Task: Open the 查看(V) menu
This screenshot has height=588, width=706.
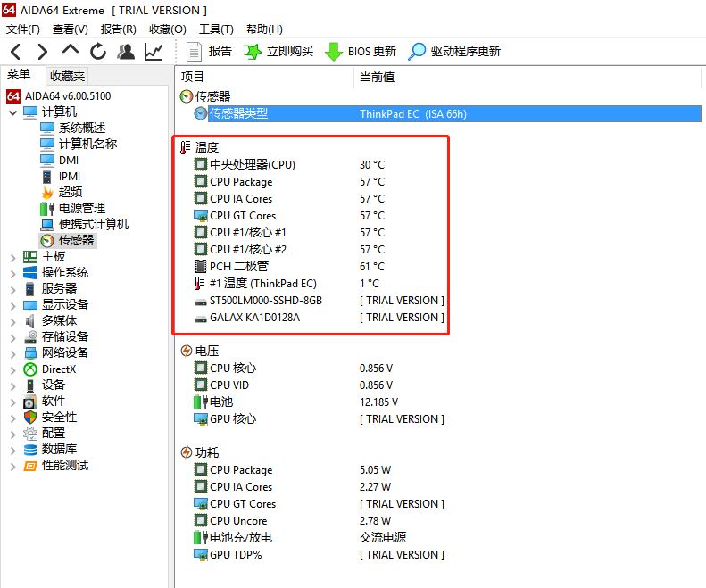Action: 71,29
